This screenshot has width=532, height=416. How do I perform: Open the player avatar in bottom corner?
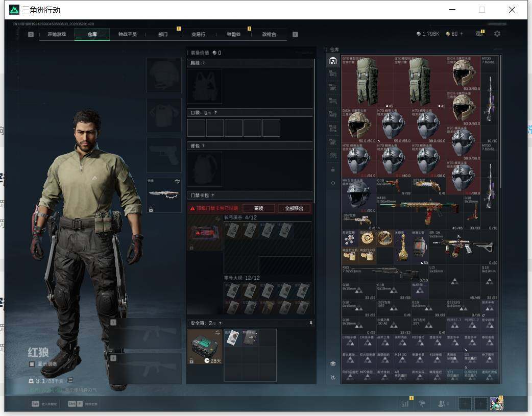496,404
